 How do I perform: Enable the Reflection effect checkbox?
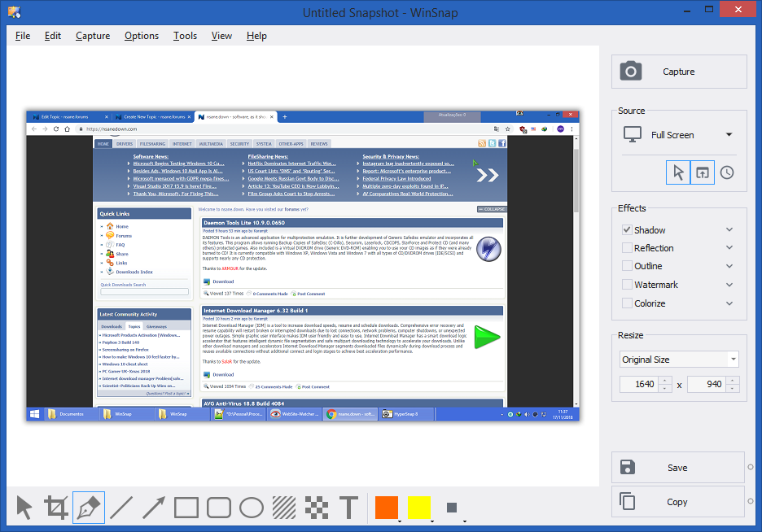click(x=627, y=247)
